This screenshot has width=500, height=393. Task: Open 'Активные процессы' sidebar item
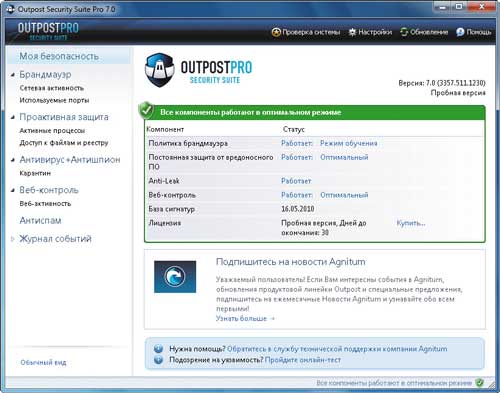pos(52,131)
